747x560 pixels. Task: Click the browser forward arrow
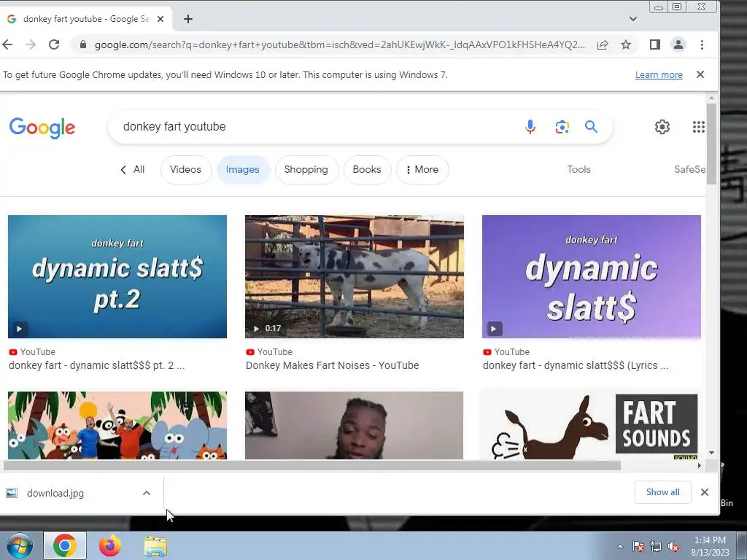pos(31,44)
